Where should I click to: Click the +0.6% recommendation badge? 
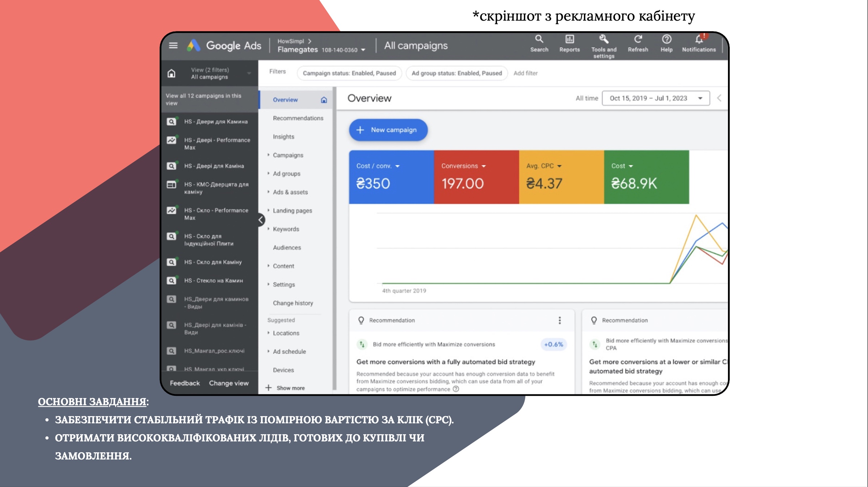coord(553,344)
